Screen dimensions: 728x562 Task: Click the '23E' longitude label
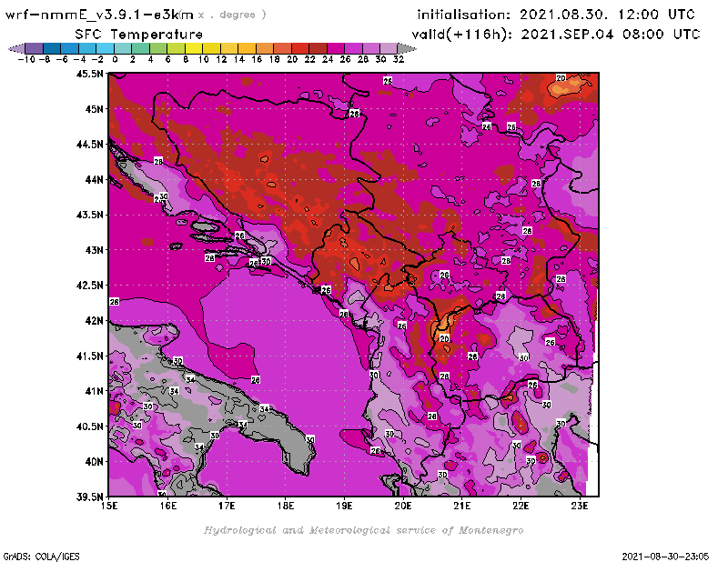580,506
